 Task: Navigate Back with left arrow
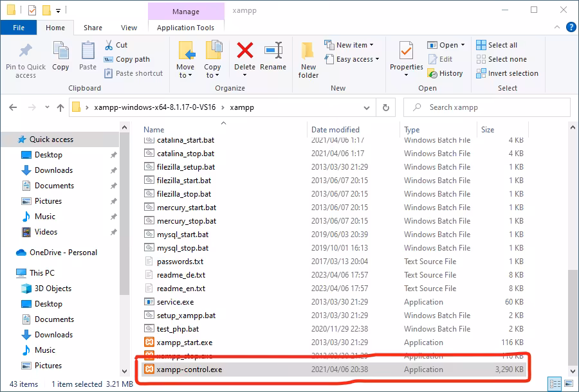(13, 107)
